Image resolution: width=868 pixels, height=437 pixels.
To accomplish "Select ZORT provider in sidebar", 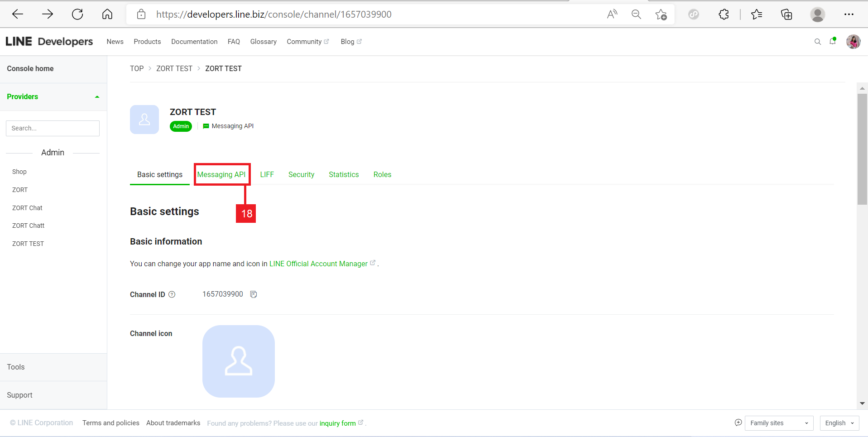I will pos(20,190).
